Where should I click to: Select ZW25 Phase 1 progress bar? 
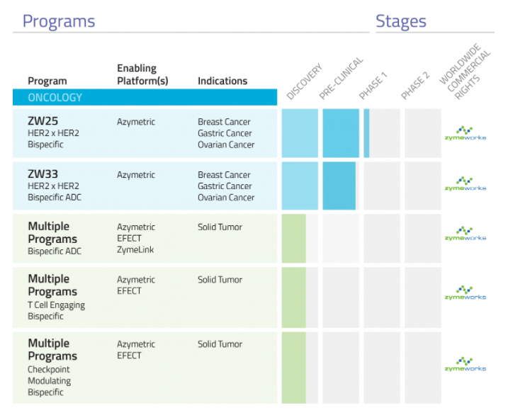tap(366, 133)
